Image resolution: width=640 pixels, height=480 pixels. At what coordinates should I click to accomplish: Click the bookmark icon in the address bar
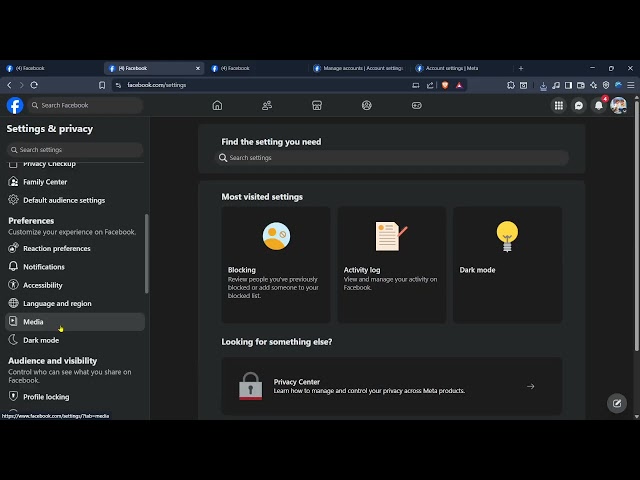tap(102, 85)
